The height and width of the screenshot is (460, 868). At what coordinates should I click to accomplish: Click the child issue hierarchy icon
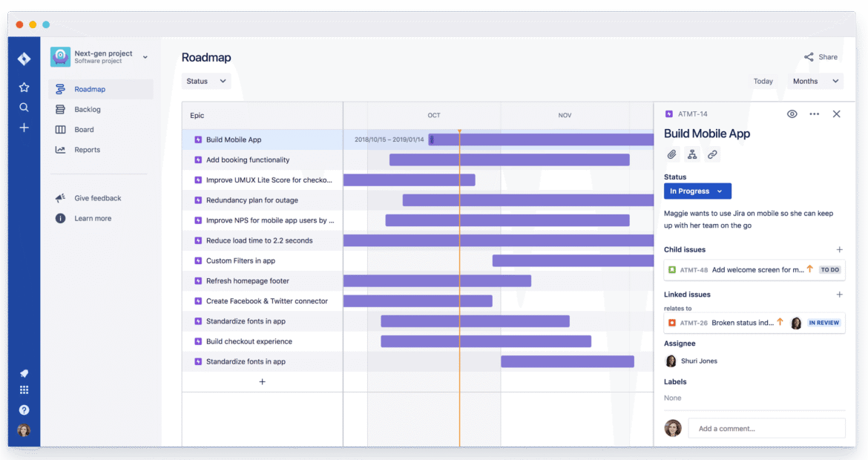691,154
